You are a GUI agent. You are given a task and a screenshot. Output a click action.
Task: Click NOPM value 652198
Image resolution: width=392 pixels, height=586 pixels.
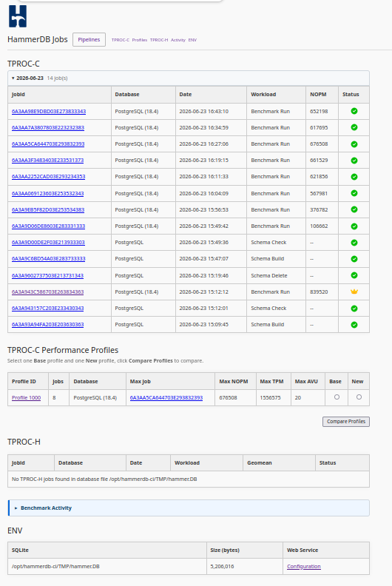(x=319, y=112)
